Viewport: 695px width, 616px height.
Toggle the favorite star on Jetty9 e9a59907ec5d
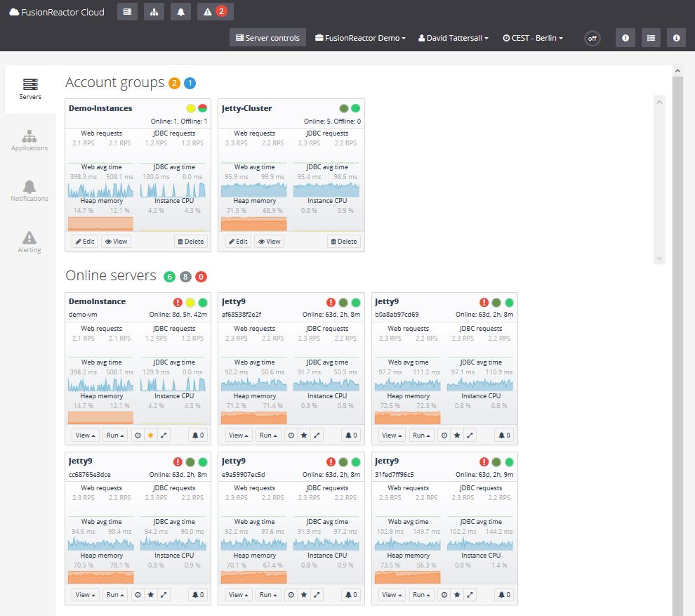303,595
